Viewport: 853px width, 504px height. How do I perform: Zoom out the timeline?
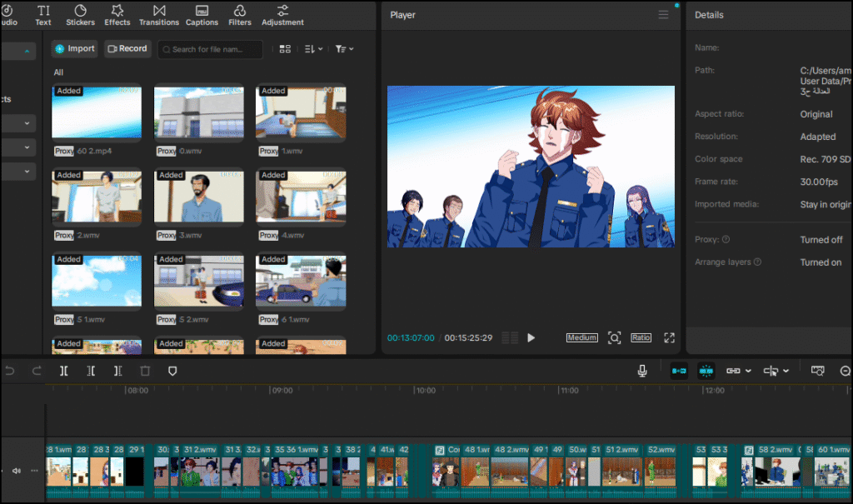pos(845,372)
